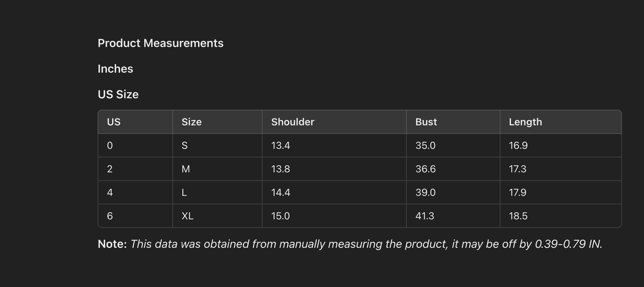
Task: Select the S size cell
Action: [x=185, y=146]
